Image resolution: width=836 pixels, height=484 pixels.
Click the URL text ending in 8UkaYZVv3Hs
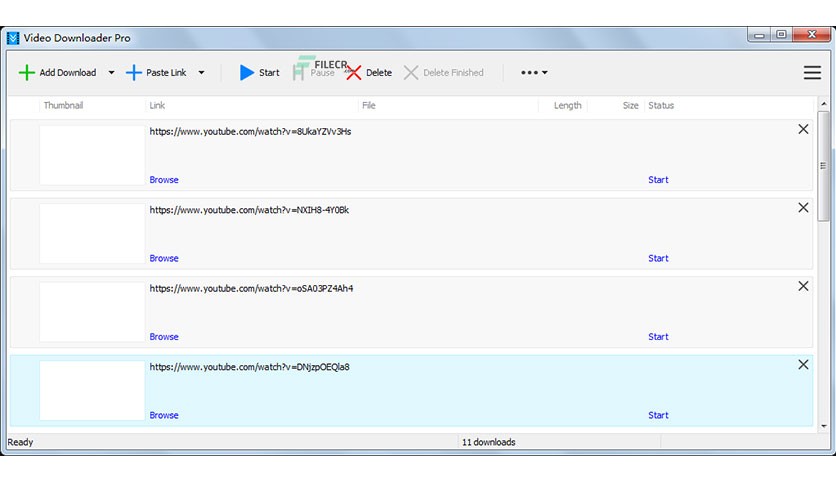[x=250, y=132]
